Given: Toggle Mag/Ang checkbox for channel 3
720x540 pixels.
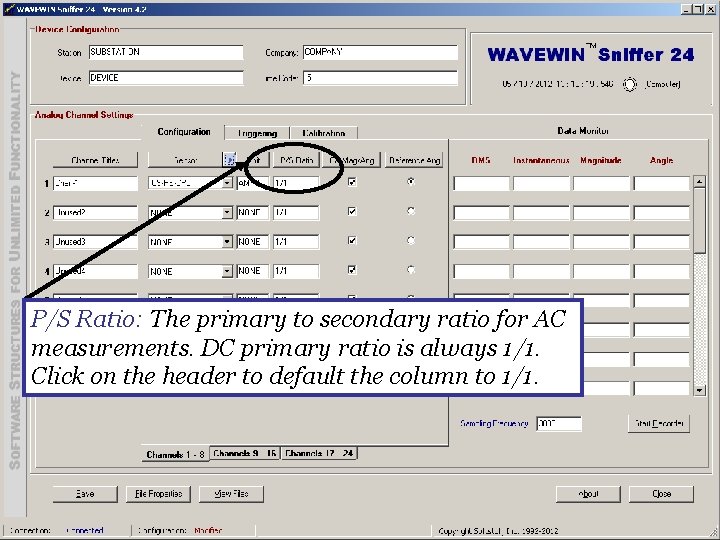Looking at the screenshot, I should 352,241.
